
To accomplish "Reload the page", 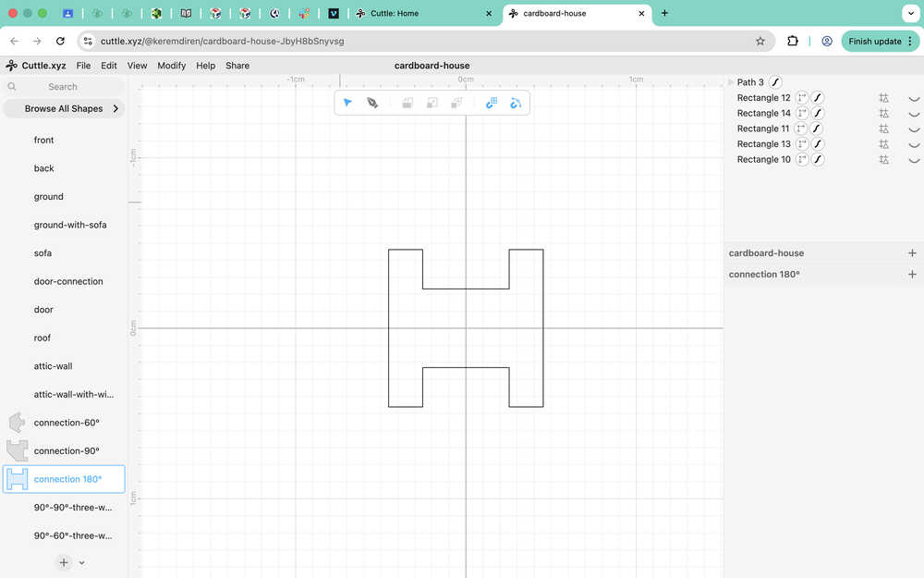I will pos(60,42).
